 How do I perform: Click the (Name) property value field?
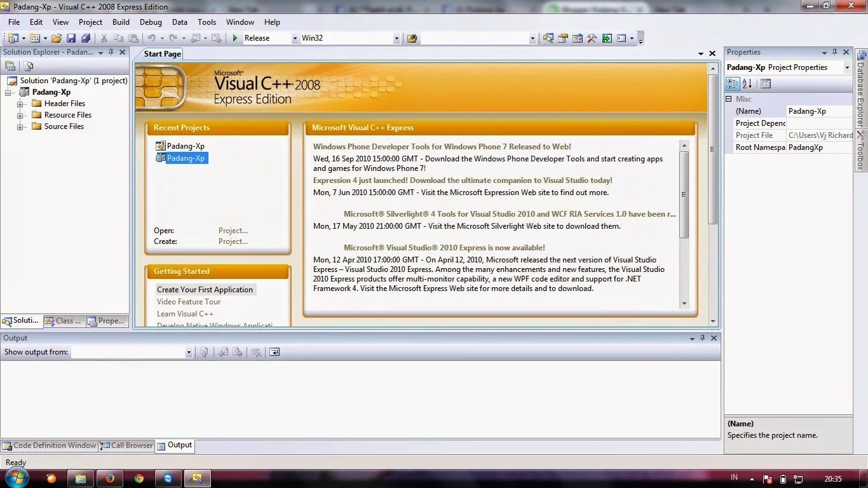[820, 111]
